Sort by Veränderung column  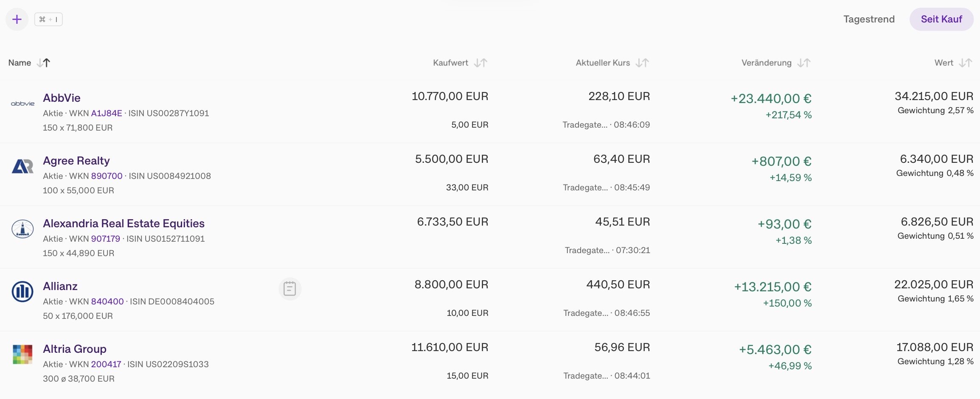776,63
